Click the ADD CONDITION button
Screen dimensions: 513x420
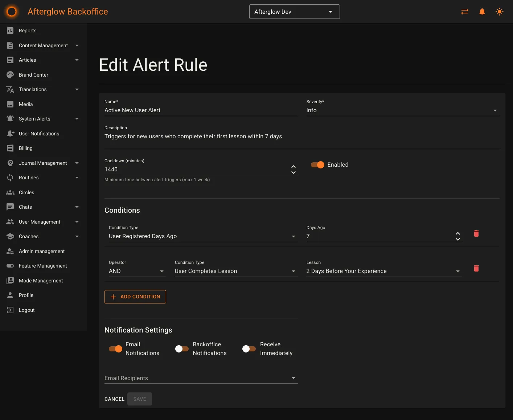click(135, 297)
